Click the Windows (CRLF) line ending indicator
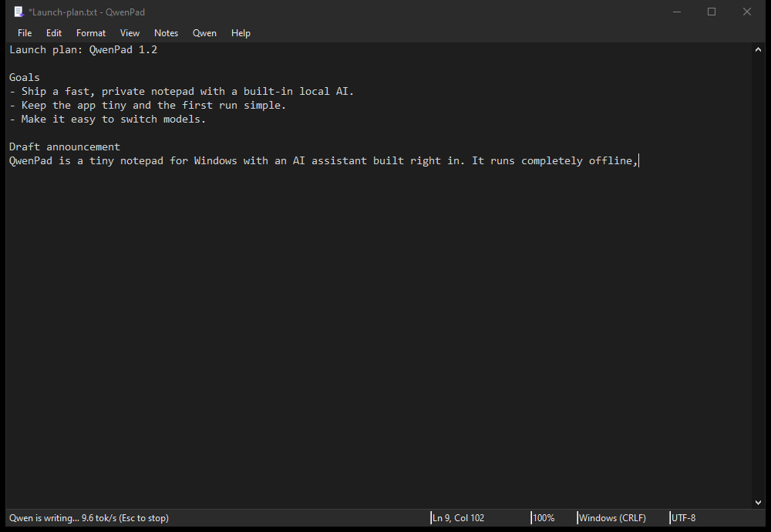 point(612,518)
